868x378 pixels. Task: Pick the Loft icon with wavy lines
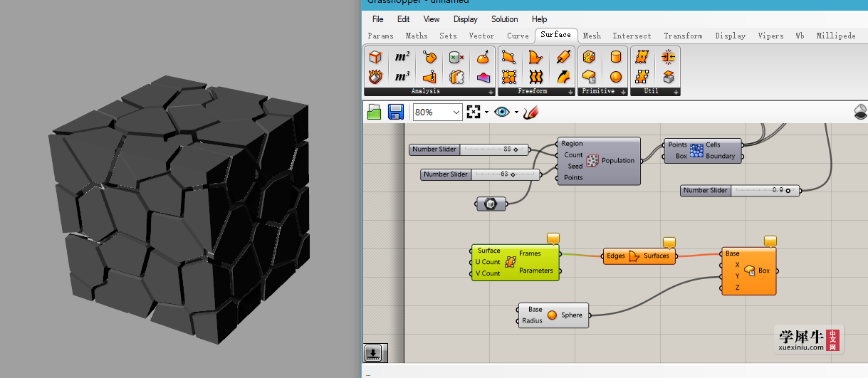[x=535, y=76]
